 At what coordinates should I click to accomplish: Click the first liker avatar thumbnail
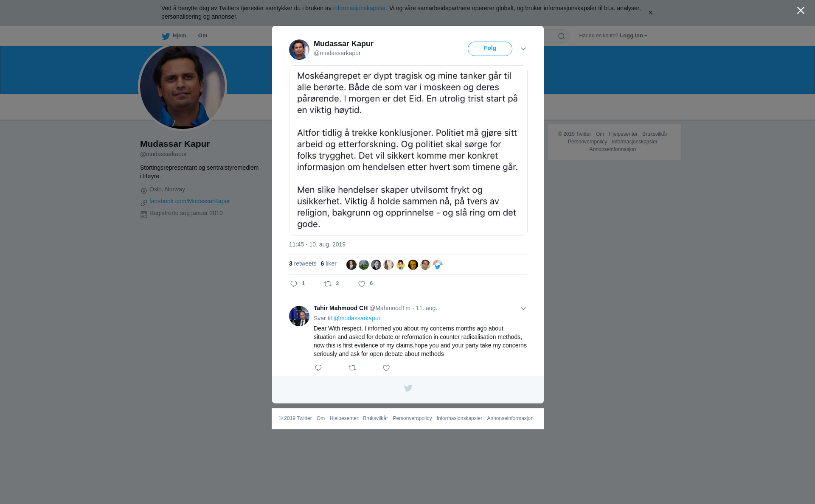point(351,265)
